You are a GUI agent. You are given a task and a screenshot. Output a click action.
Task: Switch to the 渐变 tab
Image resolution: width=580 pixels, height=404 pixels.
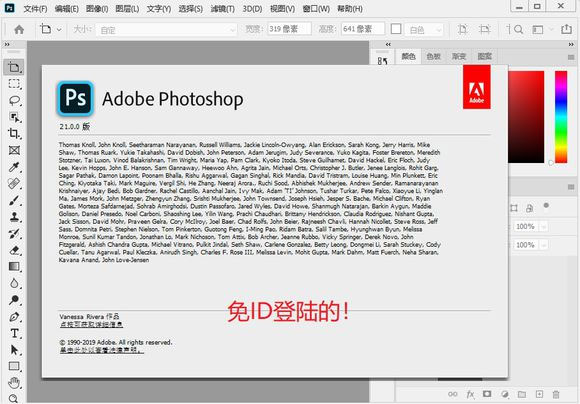[459, 56]
